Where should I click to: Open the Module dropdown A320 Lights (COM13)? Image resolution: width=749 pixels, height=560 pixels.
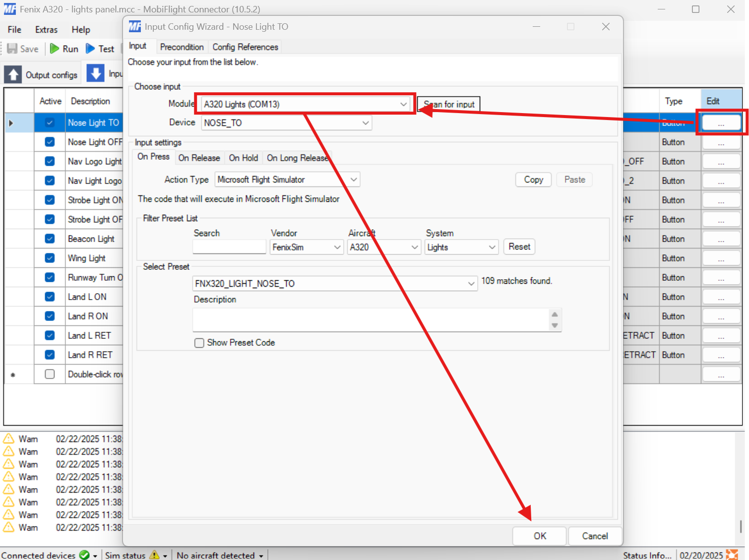click(x=306, y=104)
